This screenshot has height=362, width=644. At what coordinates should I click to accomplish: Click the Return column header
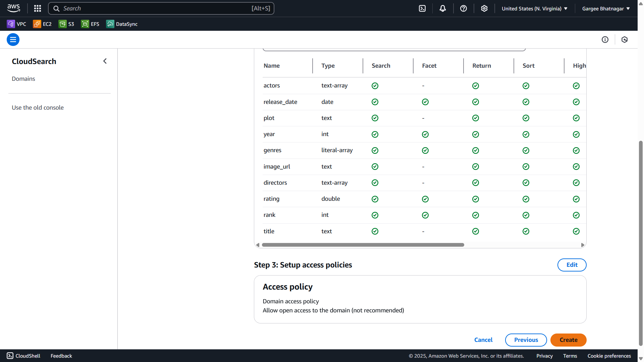[482, 66]
